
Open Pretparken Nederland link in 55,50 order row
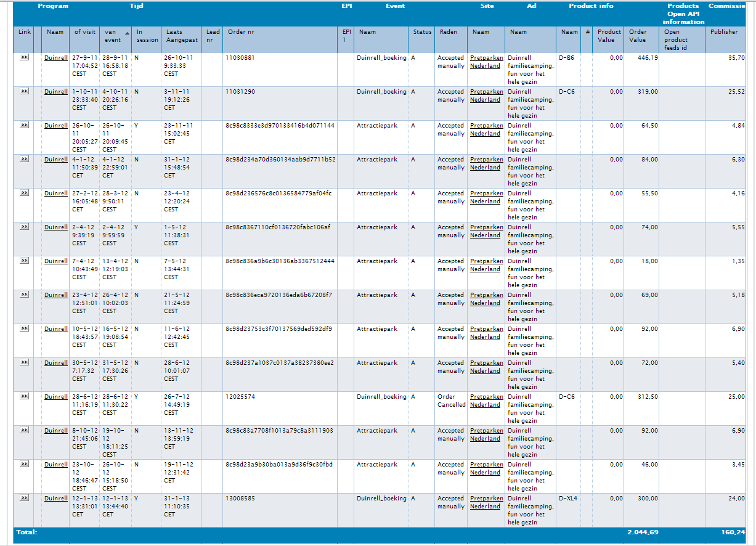[486, 197]
